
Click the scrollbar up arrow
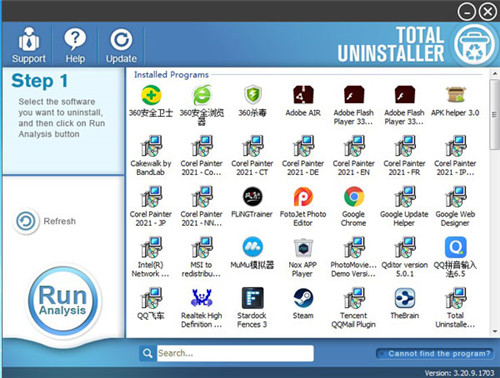494,74
